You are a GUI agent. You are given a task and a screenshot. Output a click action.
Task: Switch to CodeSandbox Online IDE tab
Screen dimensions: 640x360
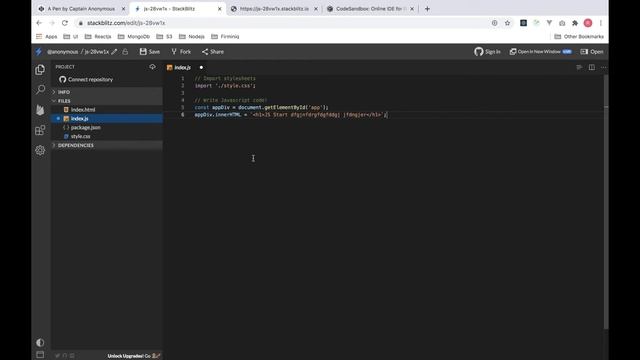click(369, 9)
